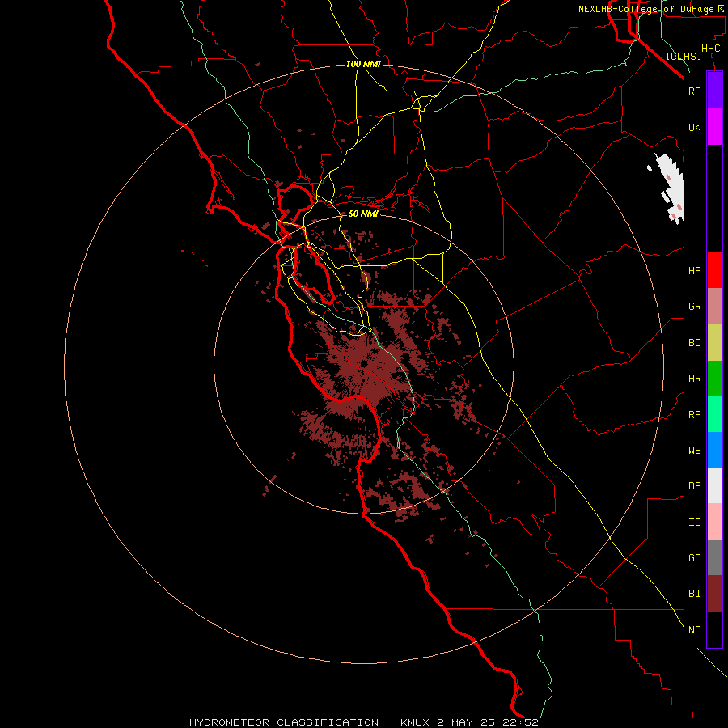Click the GC legend label

click(x=694, y=558)
